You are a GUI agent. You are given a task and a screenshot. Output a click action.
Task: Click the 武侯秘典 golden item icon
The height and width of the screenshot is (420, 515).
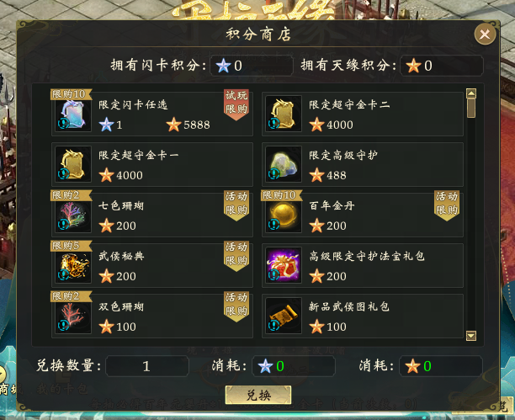coord(73,265)
